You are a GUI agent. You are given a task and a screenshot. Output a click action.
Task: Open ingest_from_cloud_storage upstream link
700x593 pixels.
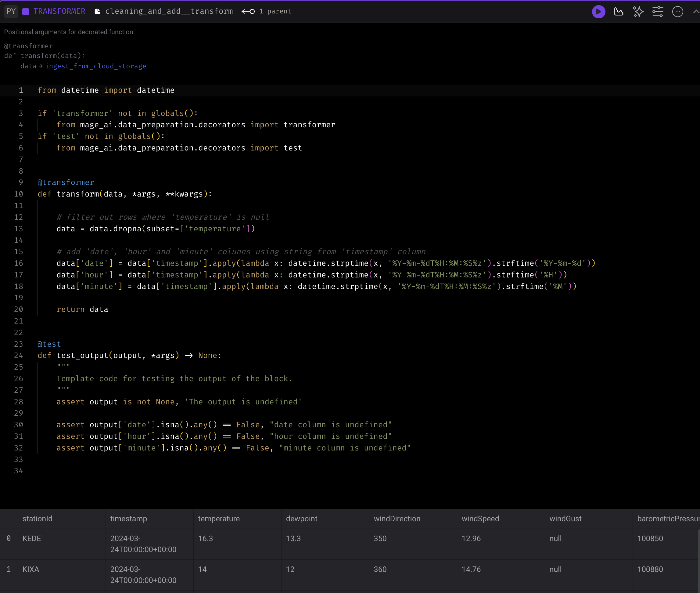click(x=96, y=66)
